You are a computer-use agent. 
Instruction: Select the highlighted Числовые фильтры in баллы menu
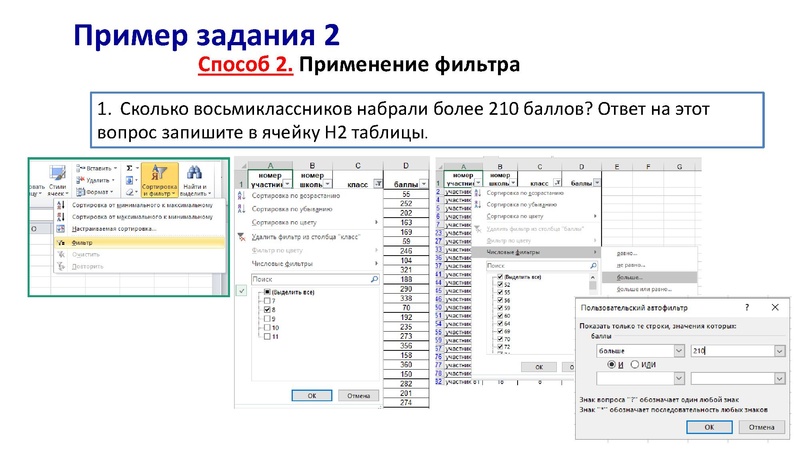536,252
